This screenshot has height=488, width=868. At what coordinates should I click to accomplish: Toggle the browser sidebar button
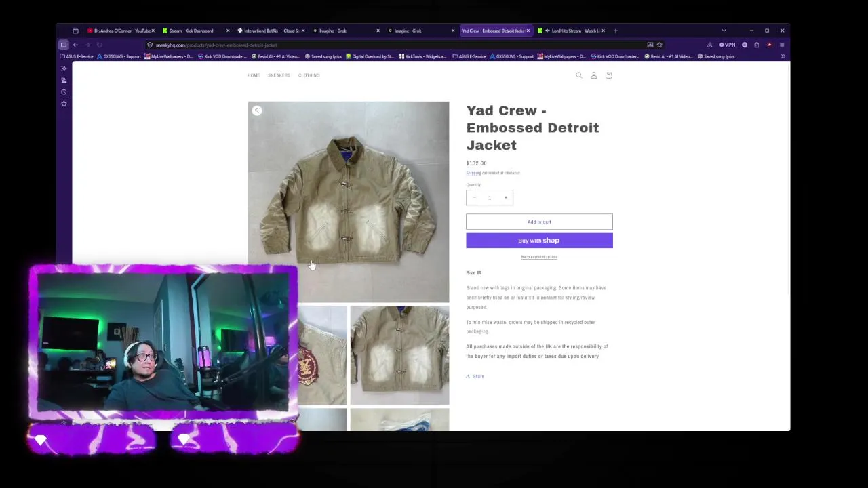click(x=64, y=45)
